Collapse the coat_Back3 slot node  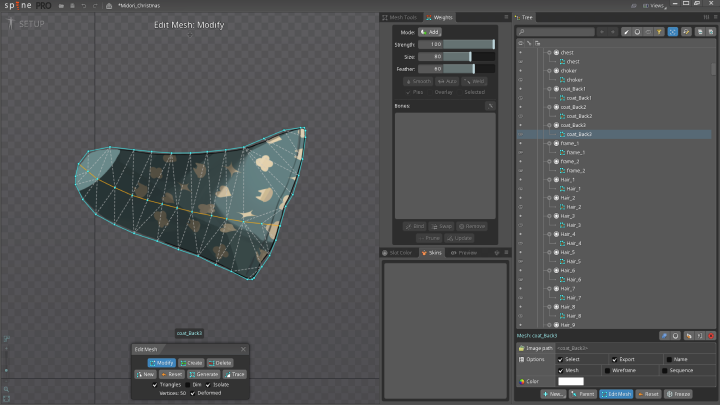tap(549, 125)
